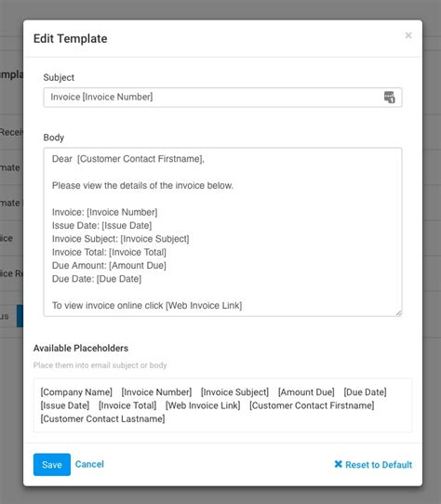
Task: Select the [Invoice Subject] placeholder in list
Action: [234, 392]
